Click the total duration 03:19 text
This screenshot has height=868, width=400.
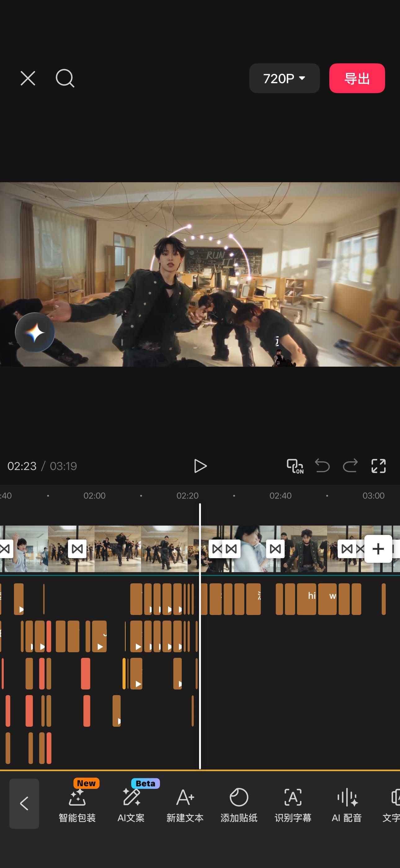63,466
